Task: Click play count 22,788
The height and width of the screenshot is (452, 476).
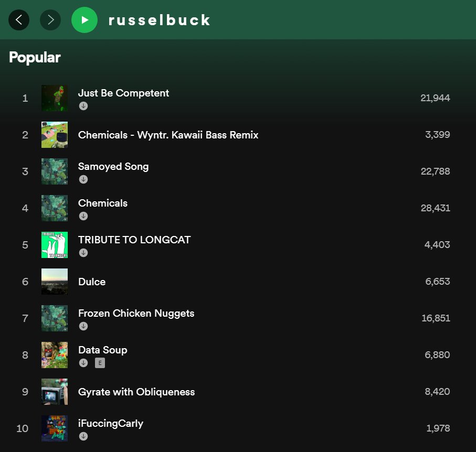Action: [x=435, y=171]
